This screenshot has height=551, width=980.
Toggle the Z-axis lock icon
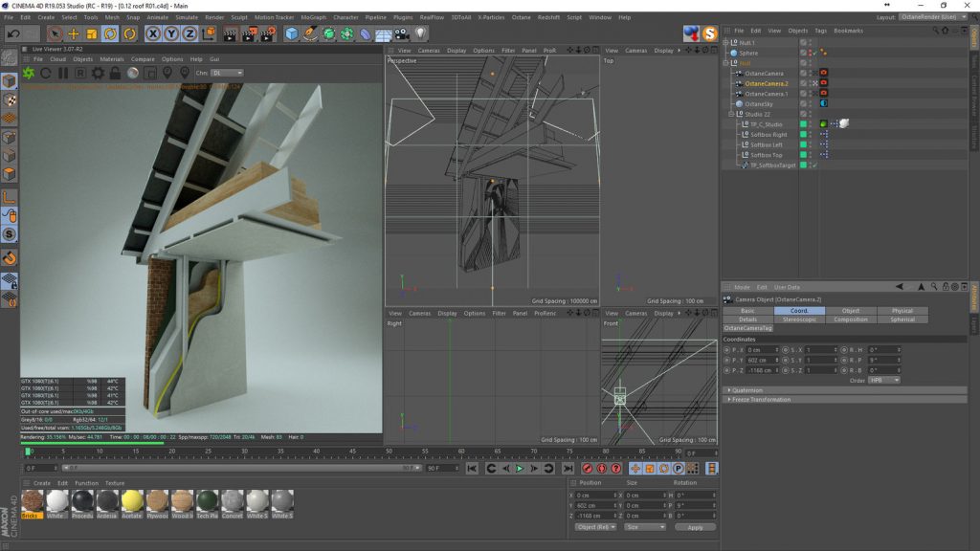pyautogui.click(x=189, y=33)
